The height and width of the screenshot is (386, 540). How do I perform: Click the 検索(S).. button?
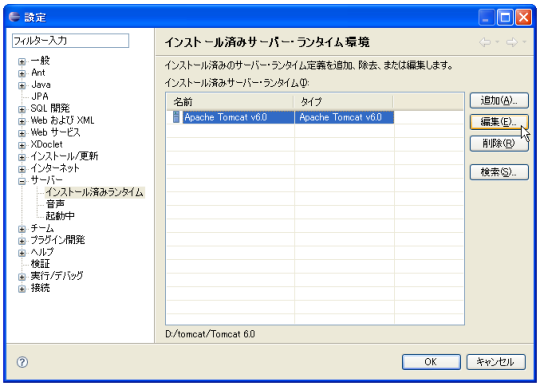[499, 172]
